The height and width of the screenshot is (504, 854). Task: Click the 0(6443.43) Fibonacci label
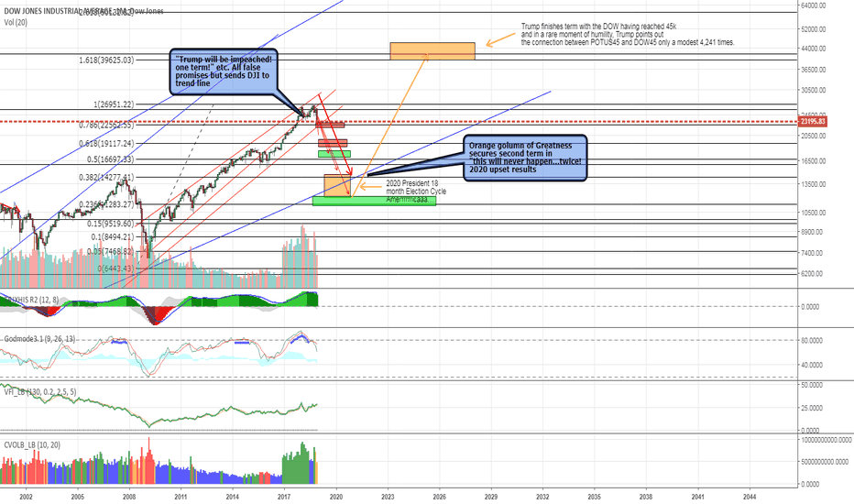115,268
